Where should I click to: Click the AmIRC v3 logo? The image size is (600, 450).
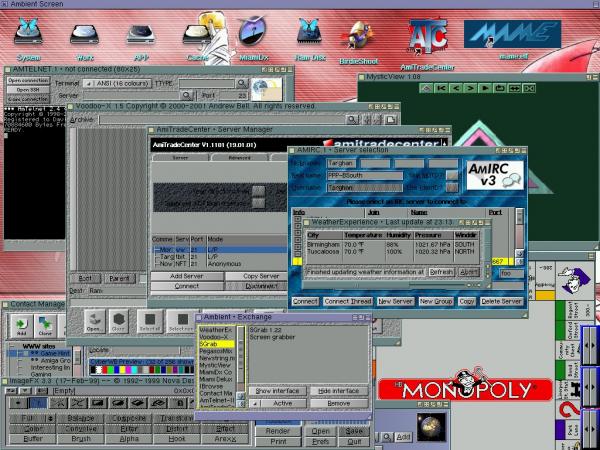495,175
